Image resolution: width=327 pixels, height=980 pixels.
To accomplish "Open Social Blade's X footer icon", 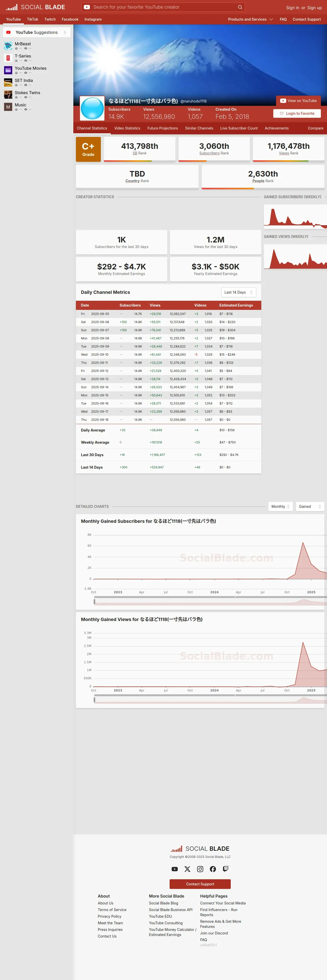I will pyautogui.click(x=187, y=869).
